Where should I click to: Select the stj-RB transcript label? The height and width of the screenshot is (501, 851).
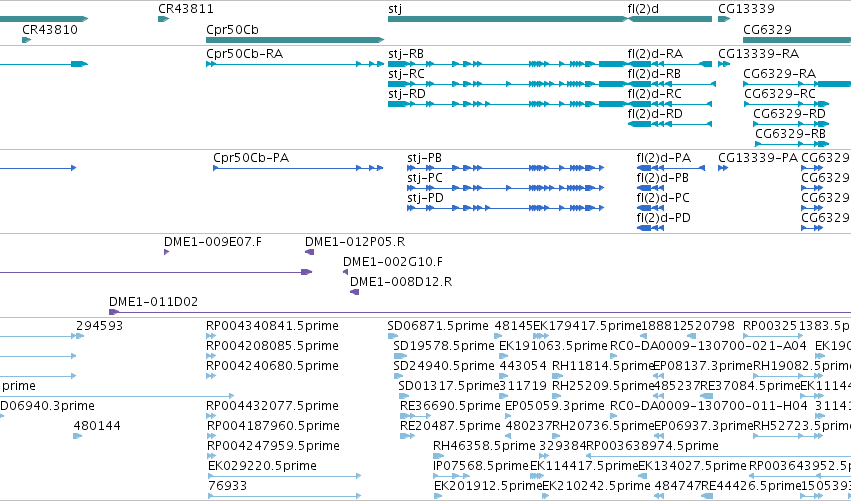coord(406,54)
